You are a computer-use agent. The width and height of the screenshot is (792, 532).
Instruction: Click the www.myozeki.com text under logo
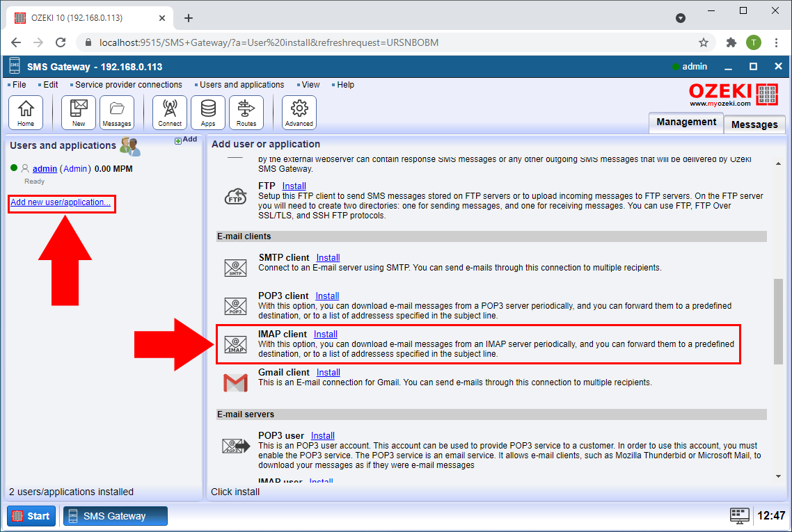pos(720,104)
